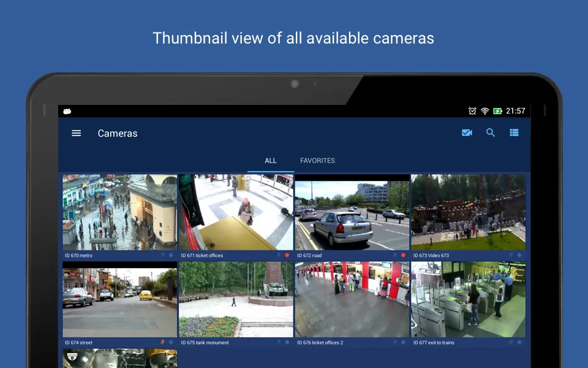
Task: Open the ID 672 road camera thumbnail
Action: tap(352, 212)
